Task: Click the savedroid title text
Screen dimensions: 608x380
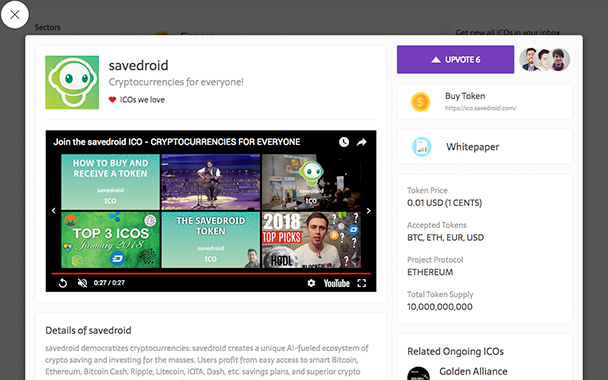Action: (x=138, y=65)
